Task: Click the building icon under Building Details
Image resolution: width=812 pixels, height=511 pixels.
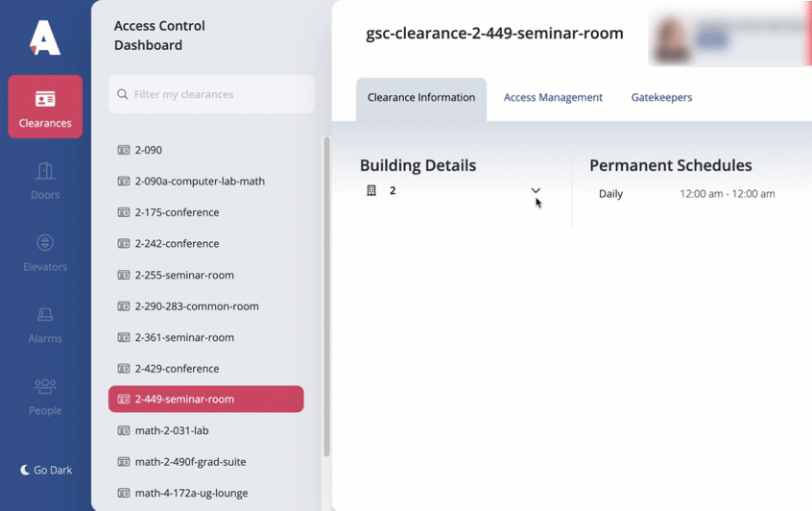Action: click(x=371, y=191)
